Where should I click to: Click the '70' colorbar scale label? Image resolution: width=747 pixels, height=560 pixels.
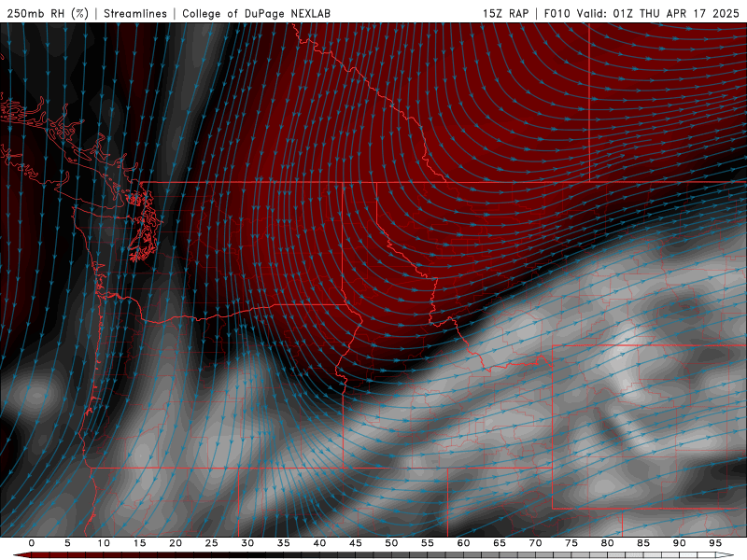tap(535, 543)
